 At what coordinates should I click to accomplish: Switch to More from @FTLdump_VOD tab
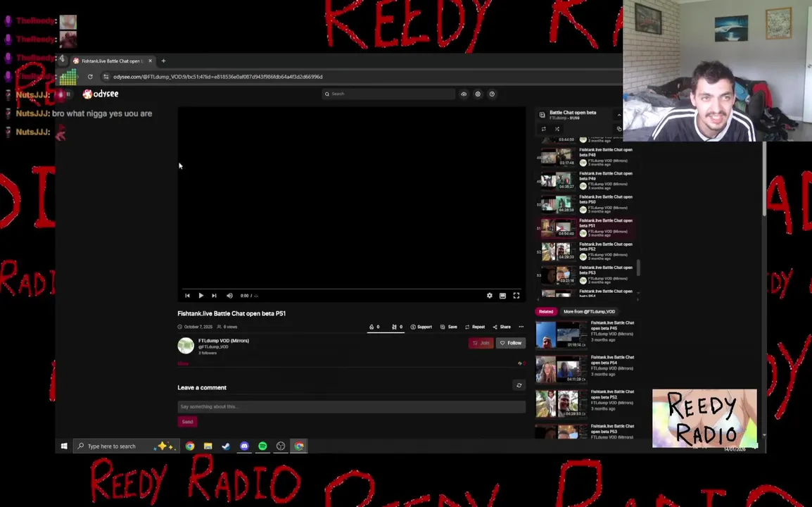pos(589,311)
